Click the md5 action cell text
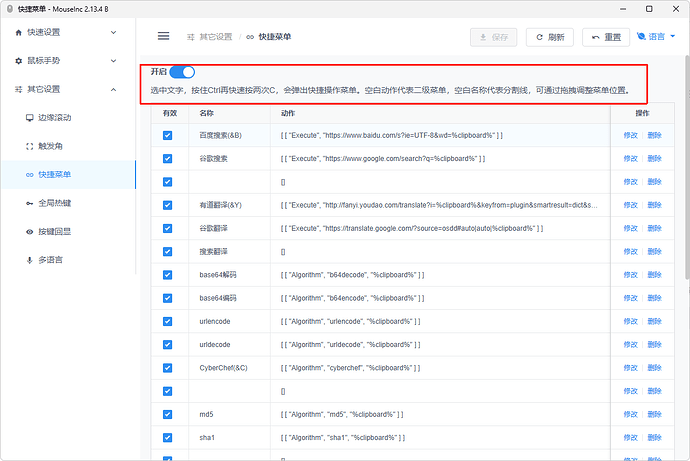The height and width of the screenshot is (461, 690). (x=342, y=414)
